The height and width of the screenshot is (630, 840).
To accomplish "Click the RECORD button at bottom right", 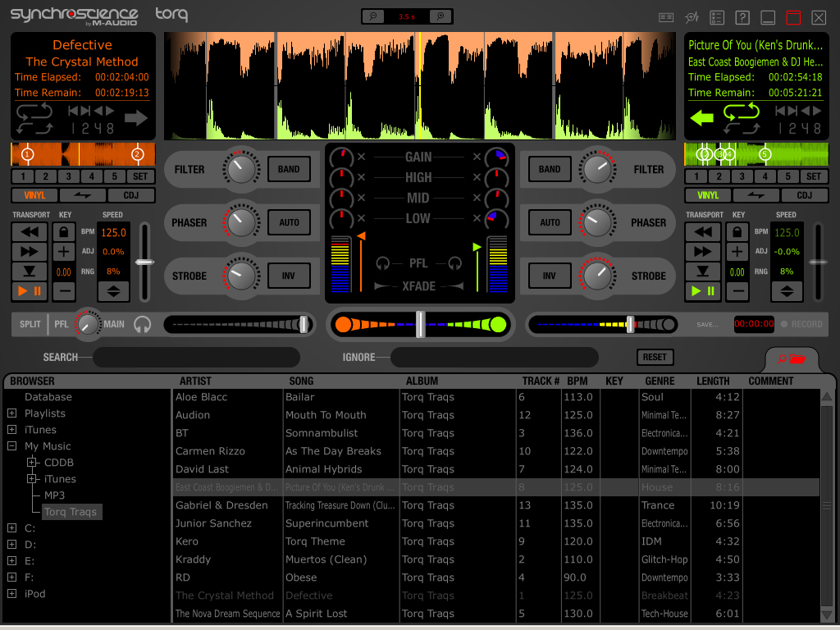I will click(x=802, y=323).
